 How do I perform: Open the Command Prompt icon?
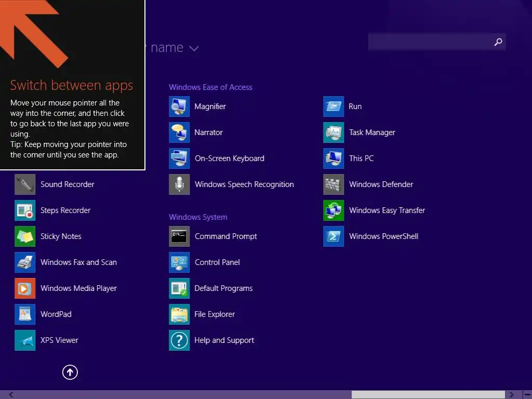coord(179,236)
